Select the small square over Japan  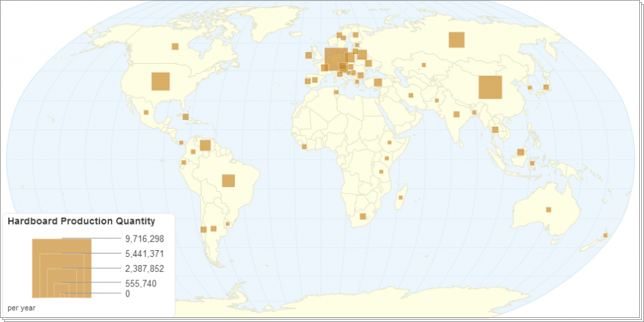click(546, 87)
